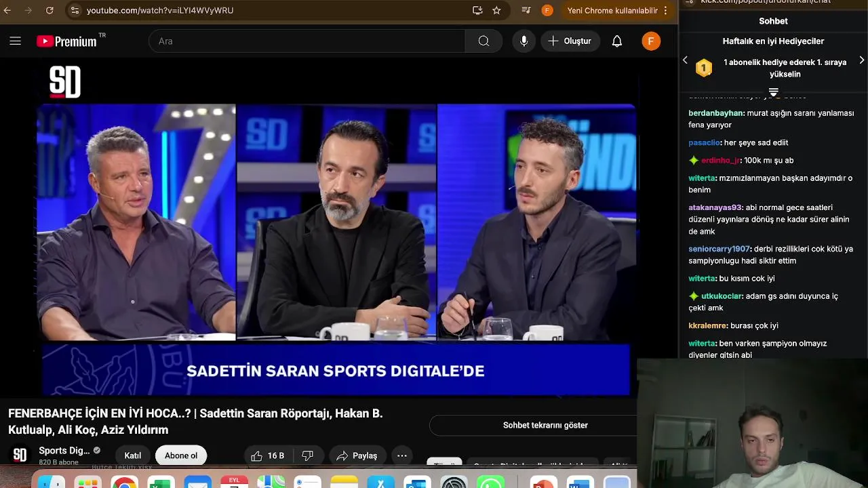Open Chrome three-dot menu

coord(665,10)
